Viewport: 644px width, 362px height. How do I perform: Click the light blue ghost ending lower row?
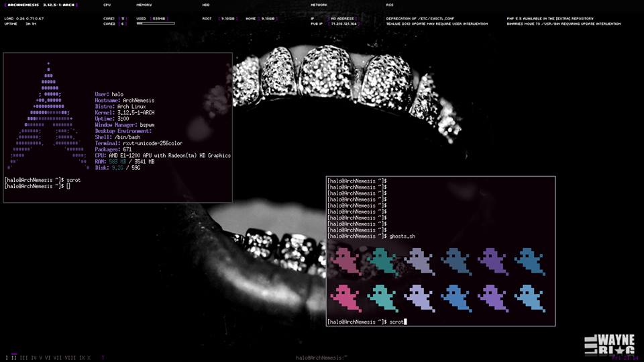click(x=530, y=298)
